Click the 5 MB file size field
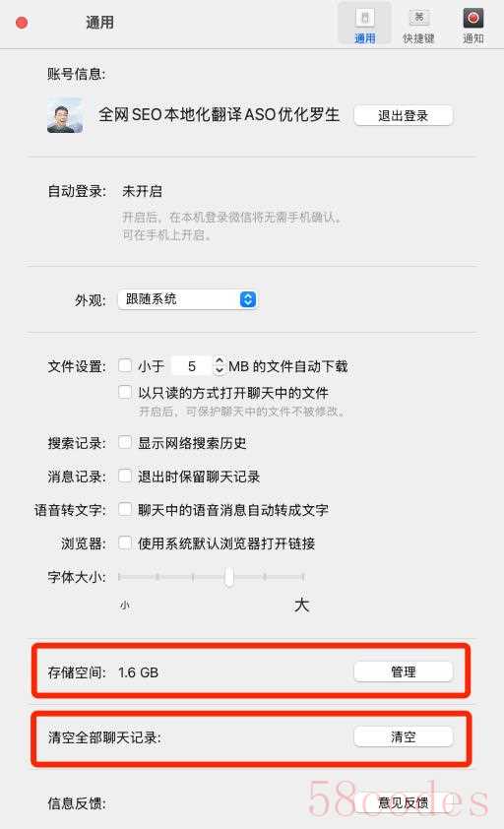The width and height of the screenshot is (504, 829). (x=192, y=366)
